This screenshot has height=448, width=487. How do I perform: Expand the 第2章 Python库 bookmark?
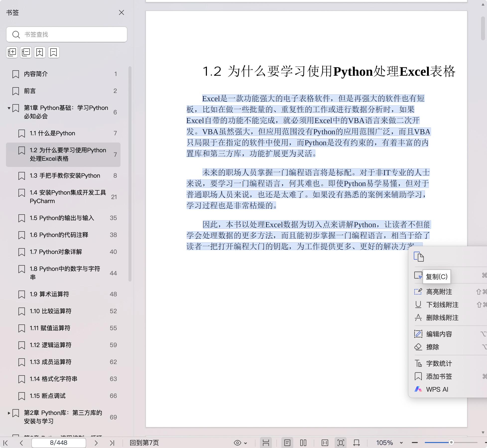(x=9, y=413)
